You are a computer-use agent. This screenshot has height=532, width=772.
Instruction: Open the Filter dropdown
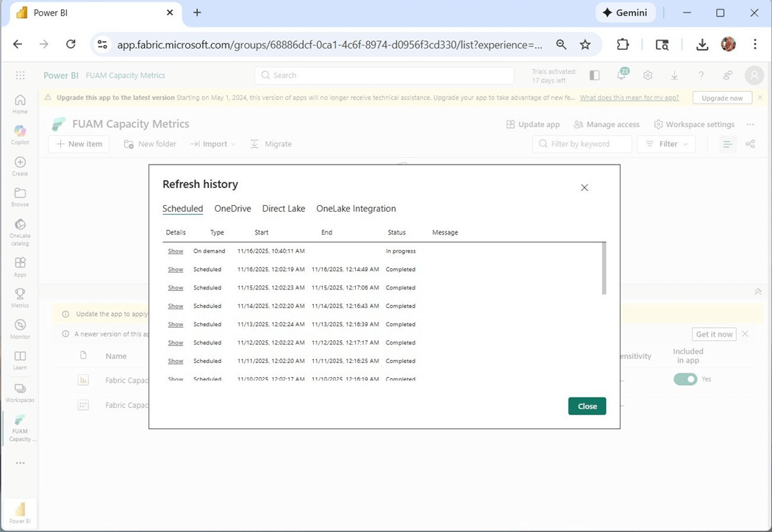coord(666,144)
